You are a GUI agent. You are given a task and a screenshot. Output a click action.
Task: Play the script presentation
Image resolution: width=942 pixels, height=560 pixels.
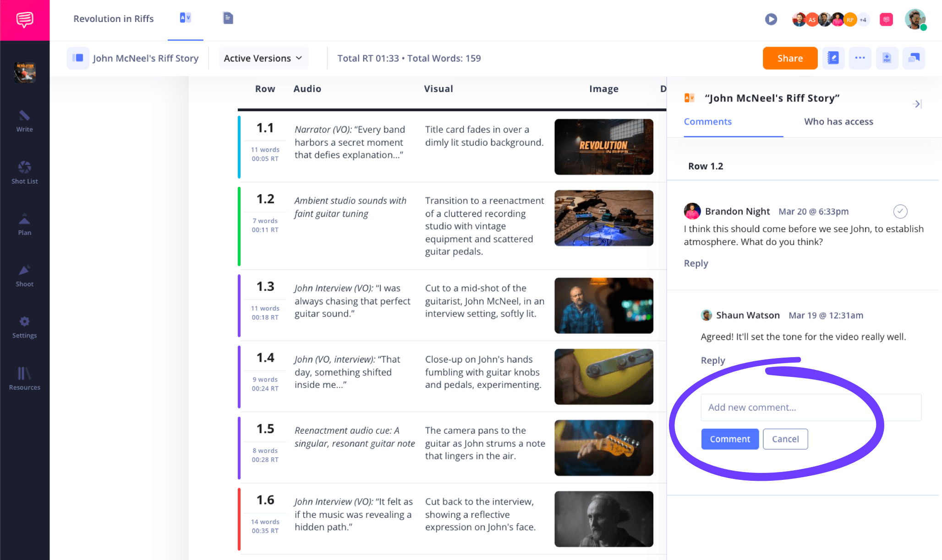point(771,19)
